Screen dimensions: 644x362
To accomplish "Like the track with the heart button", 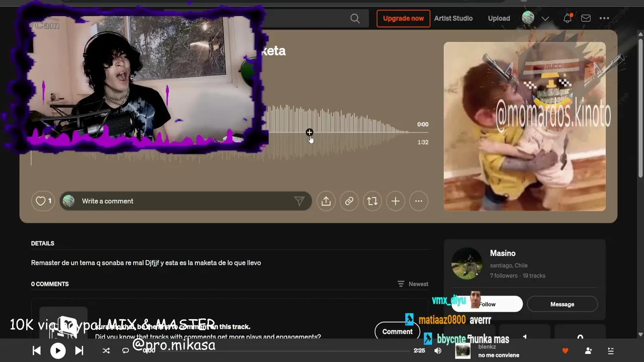I will tap(43, 201).
